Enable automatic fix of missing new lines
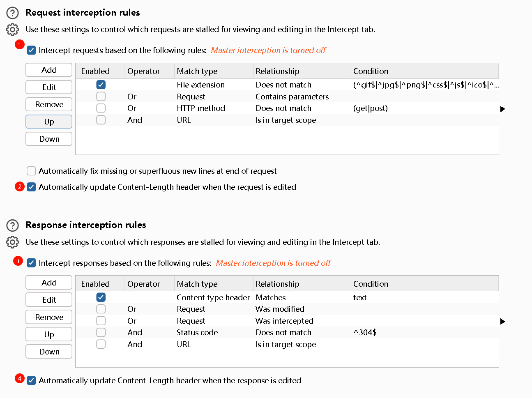The height and width of the screenshot is (398, 532). click(x=31, y=171)
